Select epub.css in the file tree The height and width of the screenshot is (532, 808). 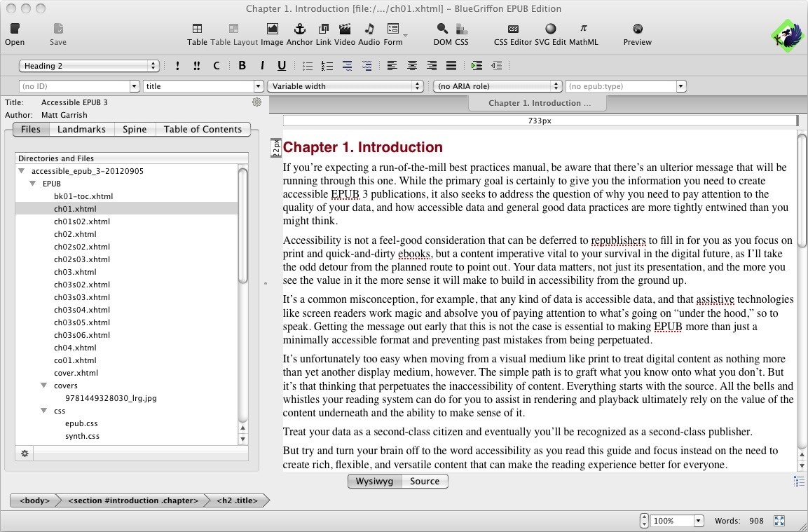click(x=81, y=423)
